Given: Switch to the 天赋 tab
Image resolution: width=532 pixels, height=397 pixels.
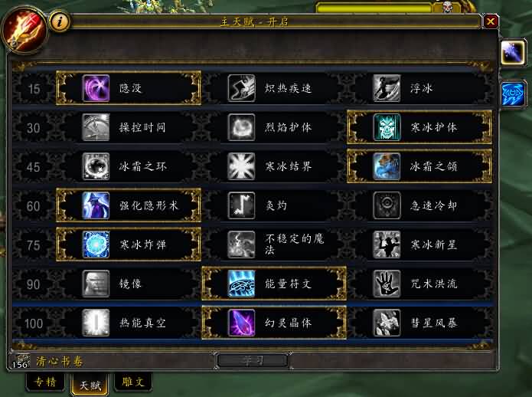Looking at the screenshot, I should click(x=90, y=385).
